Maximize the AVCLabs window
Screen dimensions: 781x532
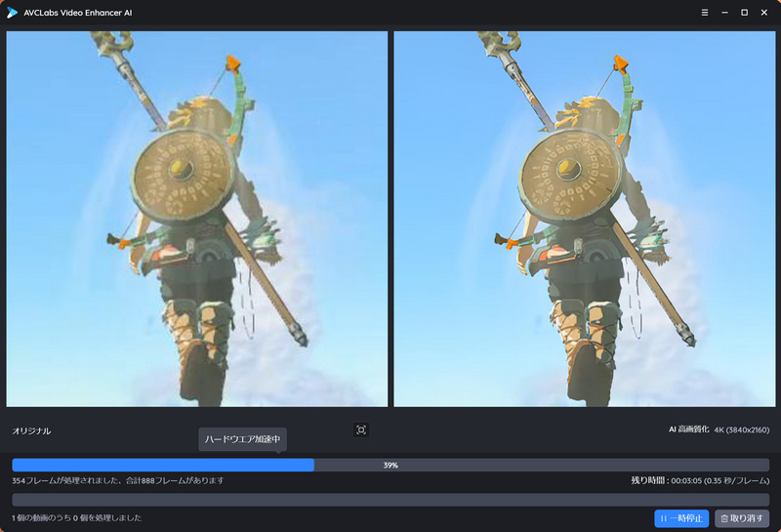744,13
